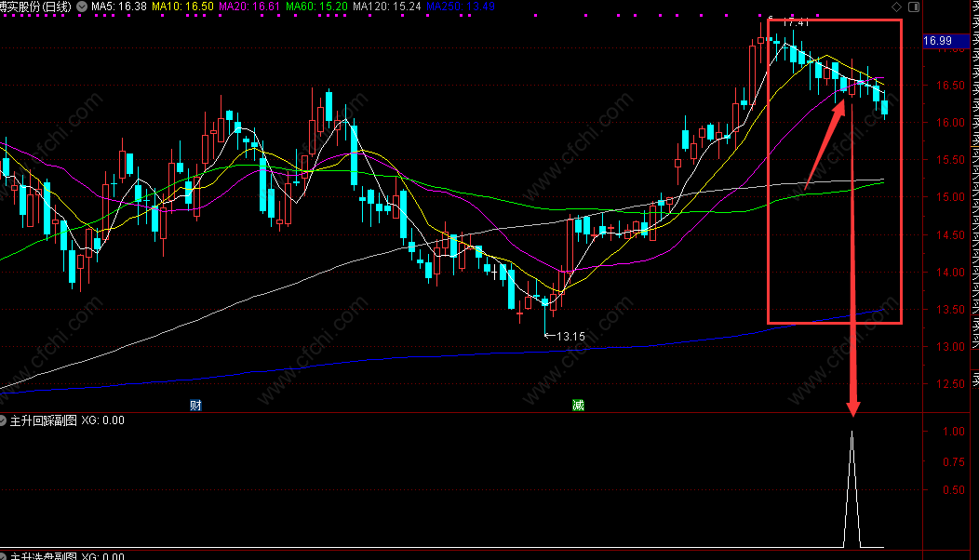Image resolution: width=979 pixels, height=560 pixels.
Task: Click the 1.00 sub-chart axis label
Action: click(x=953, y=432)
